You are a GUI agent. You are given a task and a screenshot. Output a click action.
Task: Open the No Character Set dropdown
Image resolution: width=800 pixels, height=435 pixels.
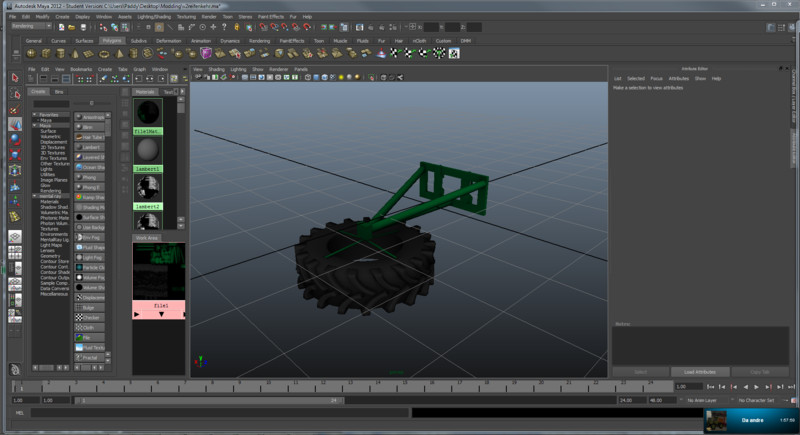tap(756, 400)
